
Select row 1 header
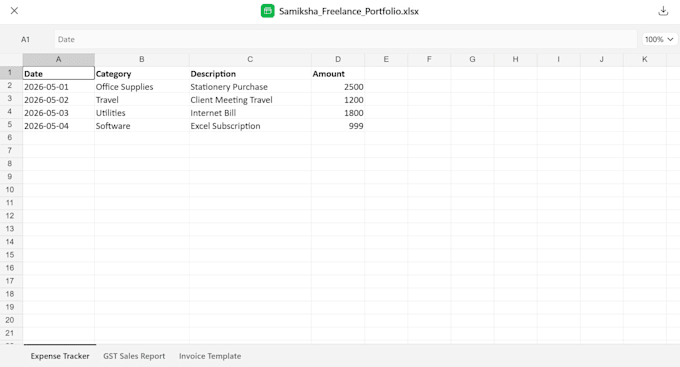[11, 73]
